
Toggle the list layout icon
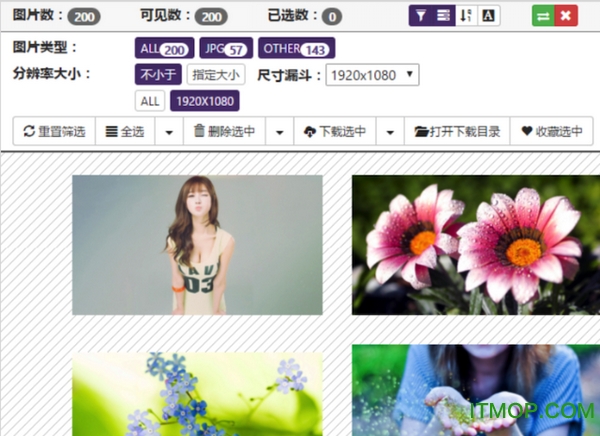point(443,16)
